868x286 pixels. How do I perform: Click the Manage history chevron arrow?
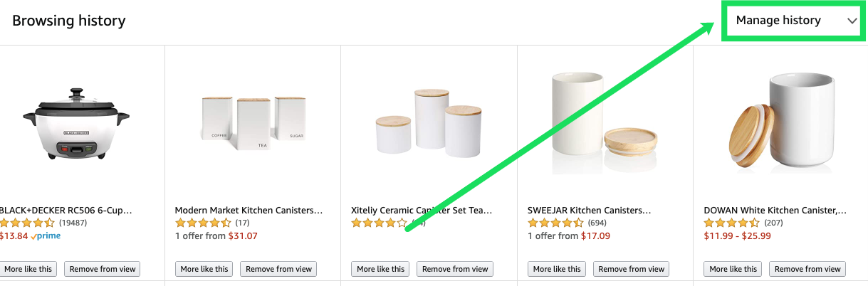(x=852, y=21)
